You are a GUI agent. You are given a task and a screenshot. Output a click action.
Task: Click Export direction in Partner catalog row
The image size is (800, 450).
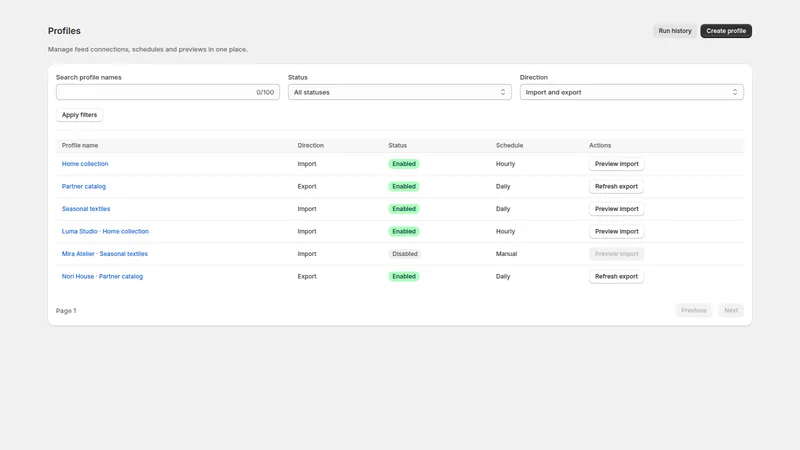coord(307,186)
